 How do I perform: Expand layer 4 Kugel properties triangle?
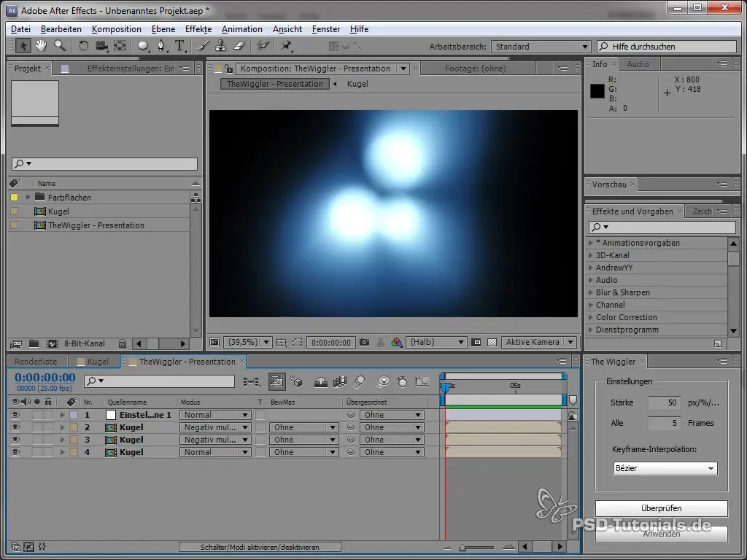click(62, 452)
